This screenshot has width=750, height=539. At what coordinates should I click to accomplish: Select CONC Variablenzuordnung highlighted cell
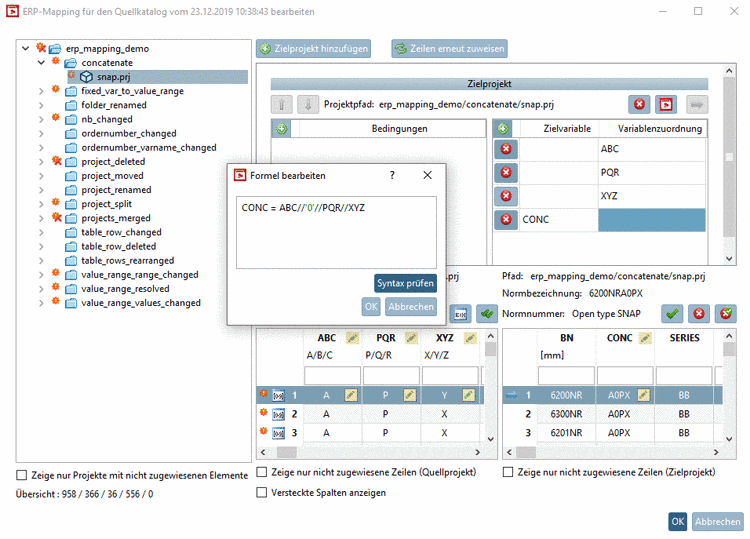click(x=651, y=220)
